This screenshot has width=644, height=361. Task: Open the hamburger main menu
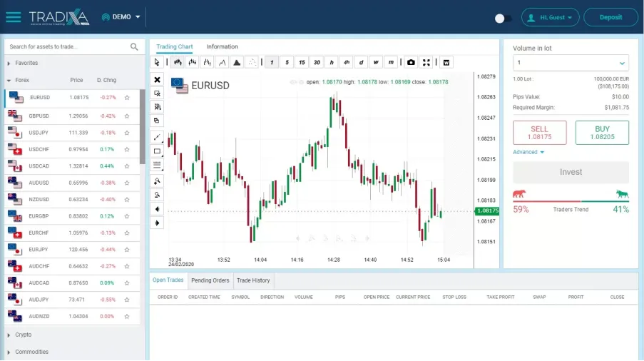(13, 17)
